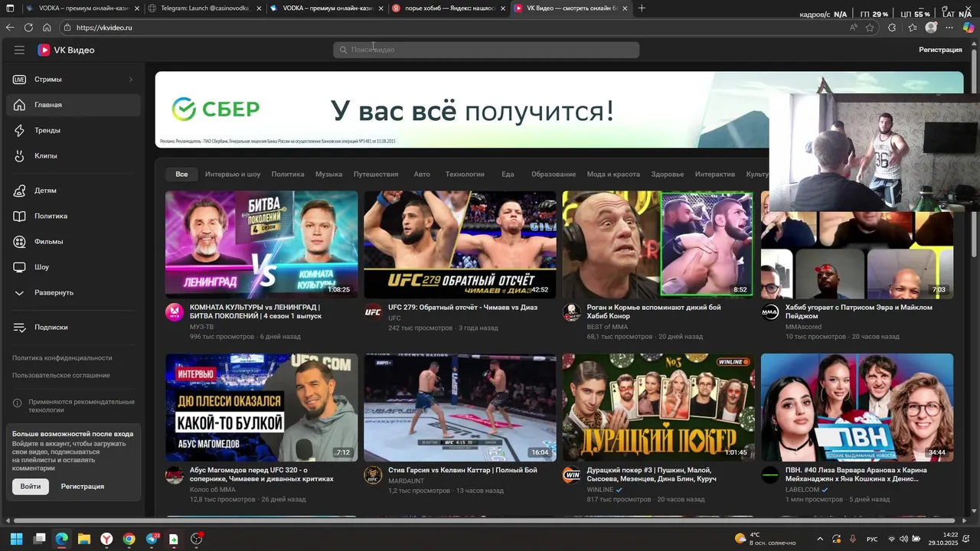Open Клипы in the sidebar

tap(73, 156)
